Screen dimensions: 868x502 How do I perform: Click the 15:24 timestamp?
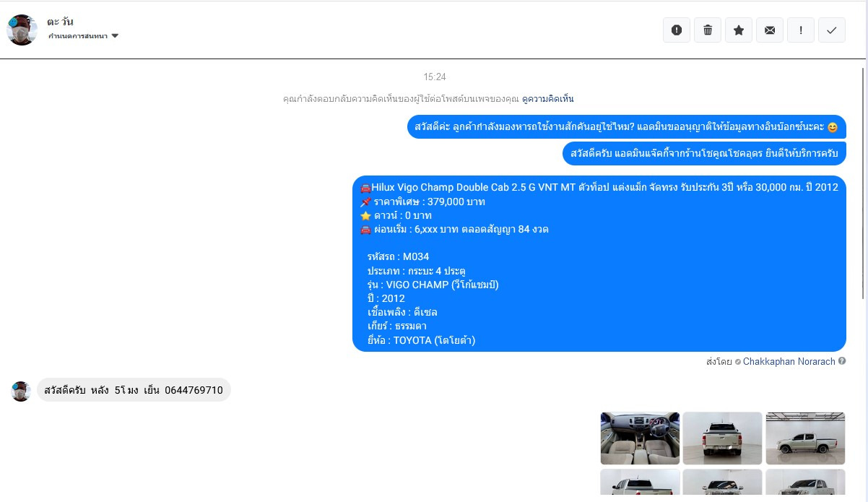pos(435,77)
